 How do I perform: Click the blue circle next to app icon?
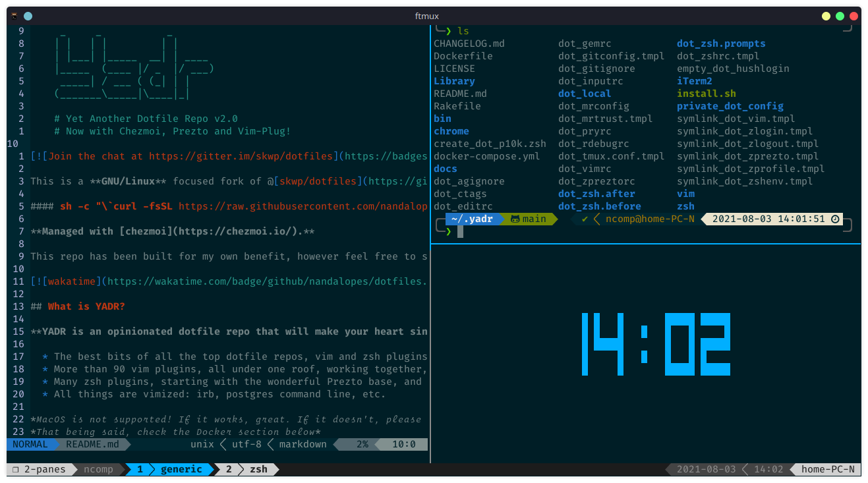point(28,16)
